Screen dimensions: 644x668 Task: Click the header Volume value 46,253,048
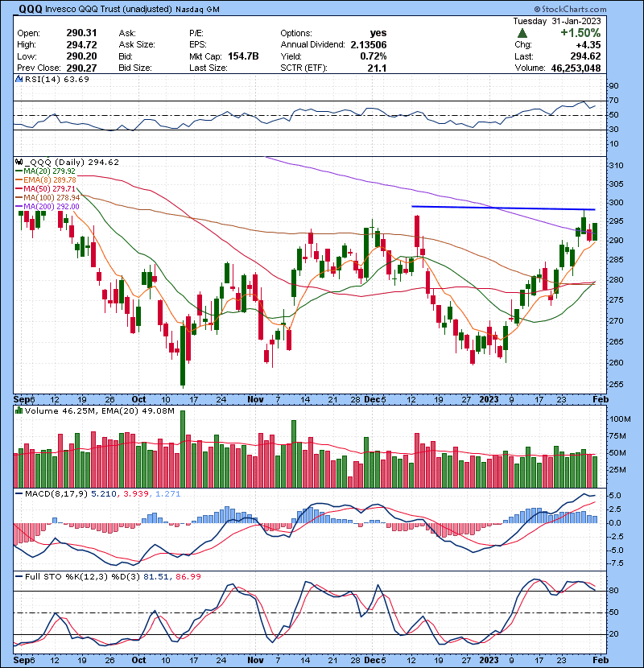[x=576, y=68]
